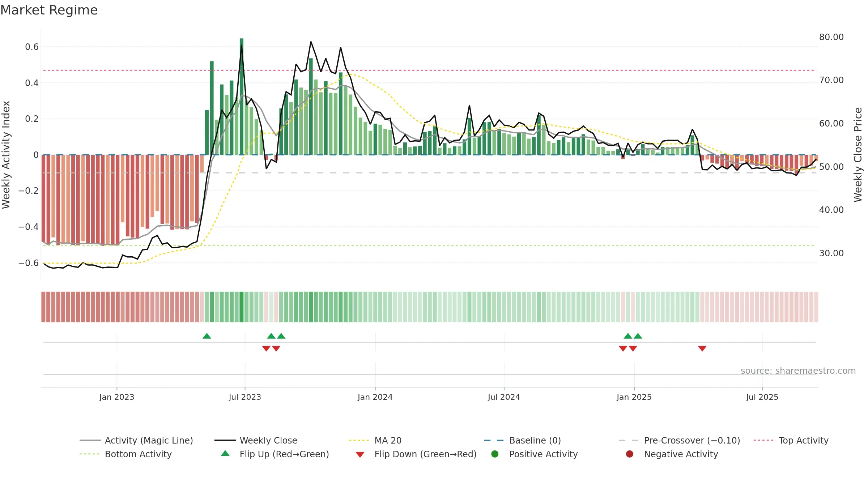Click the 60.00 price axis label

(831, 124)
